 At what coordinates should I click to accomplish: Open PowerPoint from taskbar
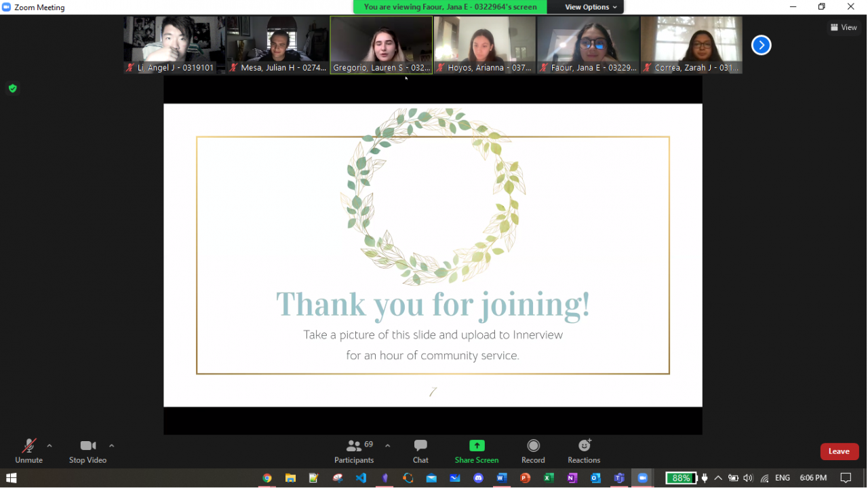coord(525,478)
